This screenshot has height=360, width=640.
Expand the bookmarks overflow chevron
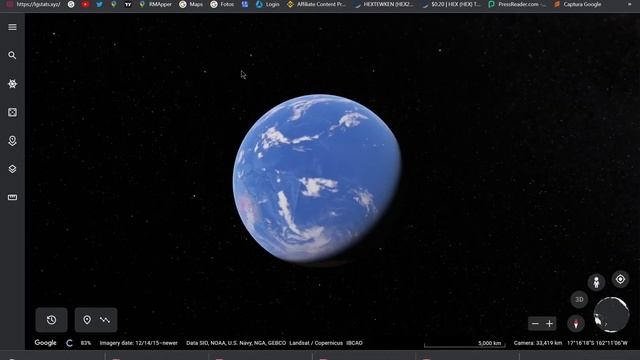pyautogui.click(x=629, y=4)
